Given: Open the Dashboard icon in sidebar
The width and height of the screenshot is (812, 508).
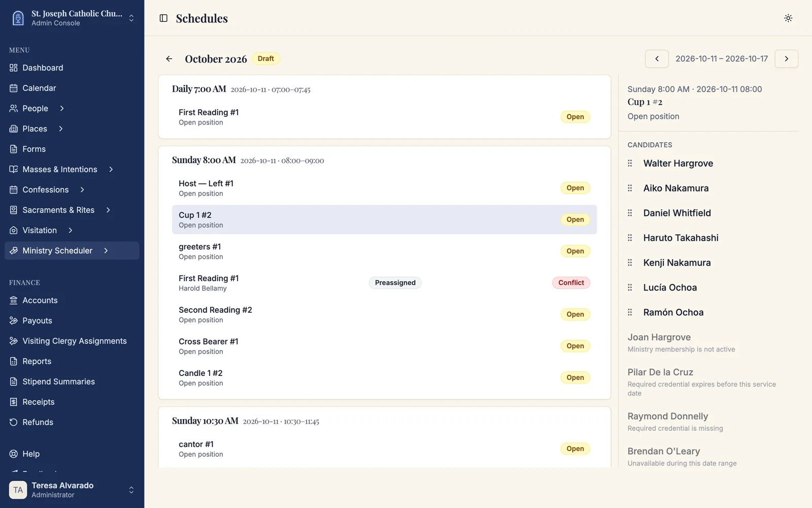Looking at the screenshot, I should (14, 68).
